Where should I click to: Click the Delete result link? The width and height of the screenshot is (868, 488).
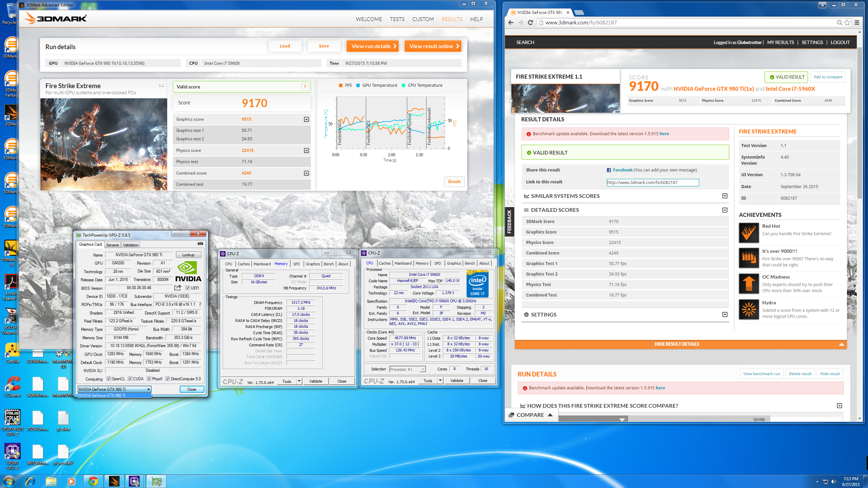coord(800,374)
